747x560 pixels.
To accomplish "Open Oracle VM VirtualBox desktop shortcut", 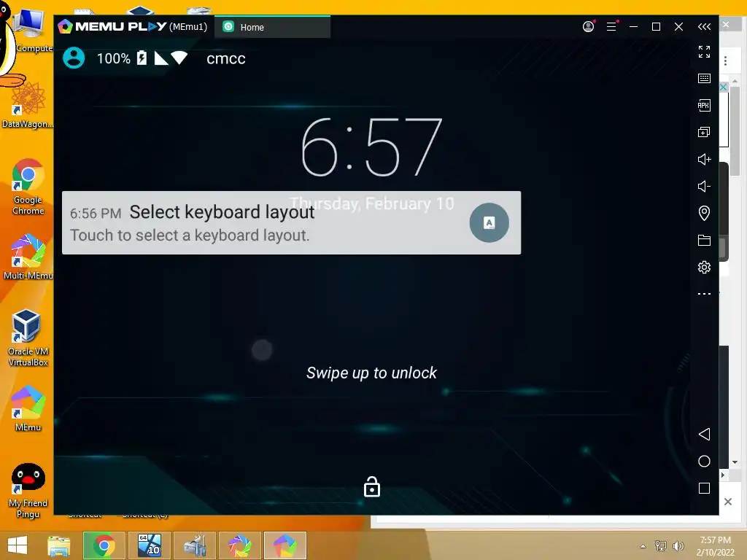I will 28,338.
